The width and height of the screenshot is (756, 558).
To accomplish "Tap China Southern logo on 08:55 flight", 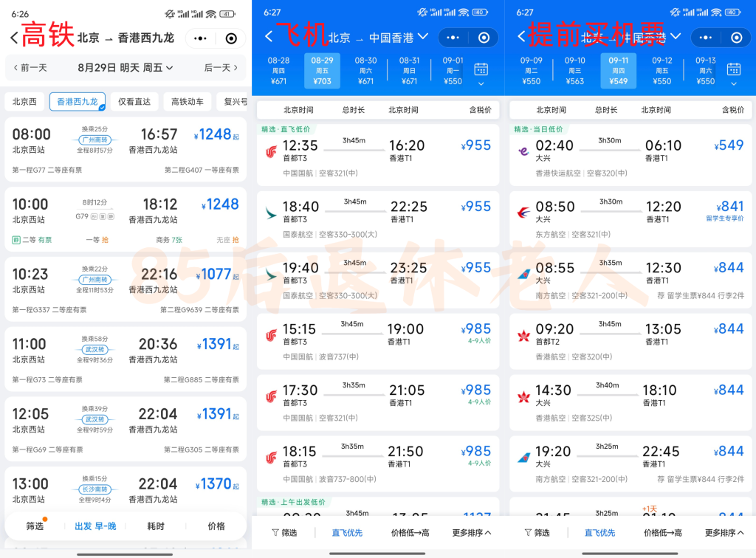I will tap(523, 274).
